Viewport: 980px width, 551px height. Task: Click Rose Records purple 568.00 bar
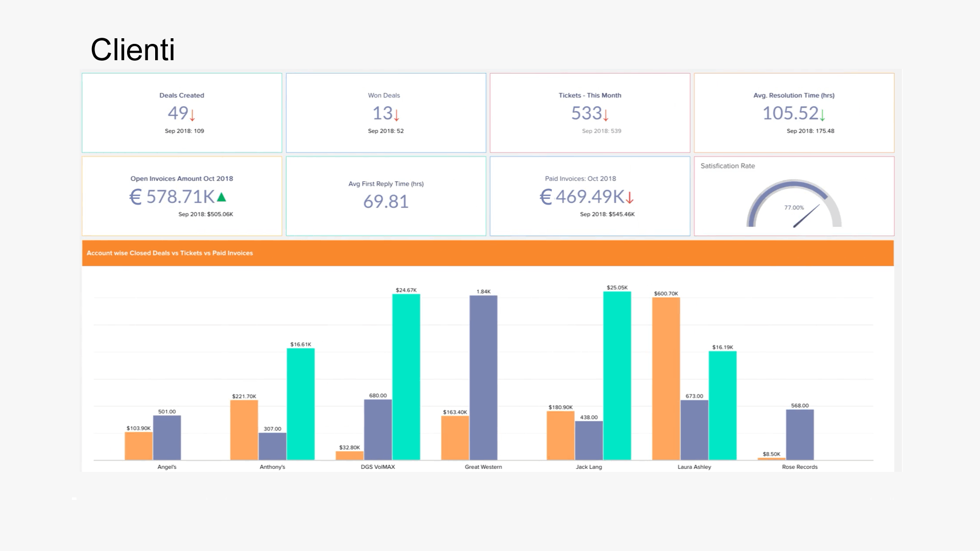click(800, 435)
